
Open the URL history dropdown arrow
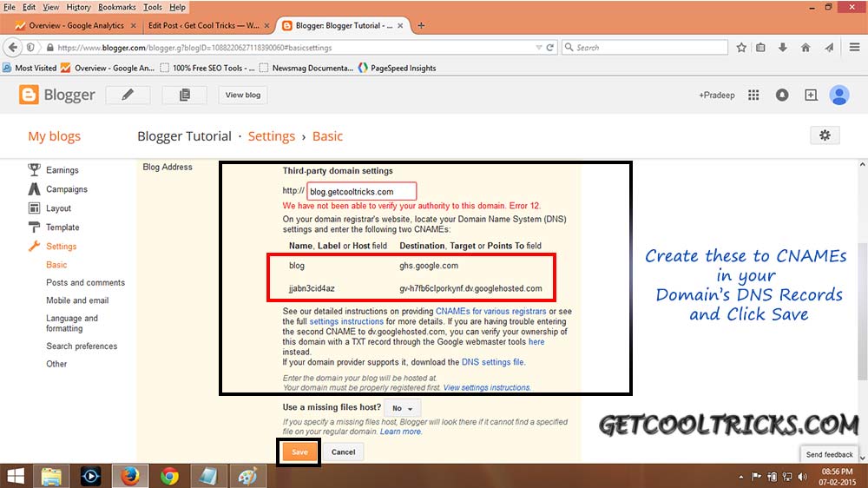tap(539, 48)
